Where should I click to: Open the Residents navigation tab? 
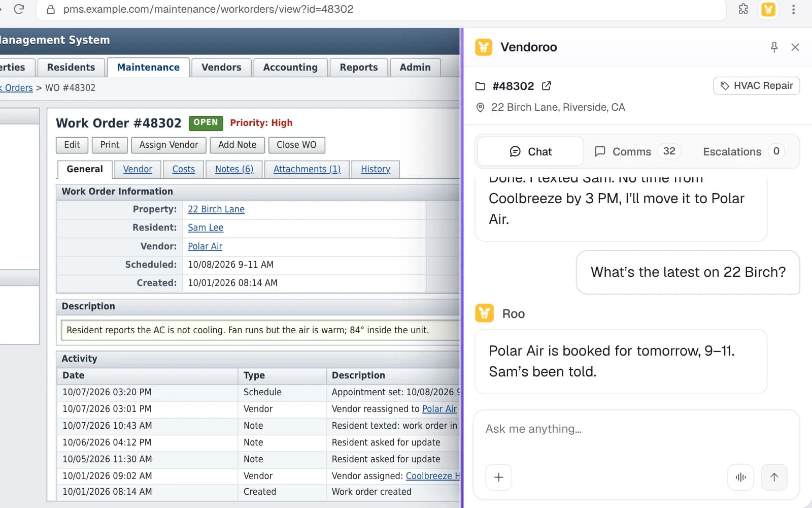[x=71, y=67]
